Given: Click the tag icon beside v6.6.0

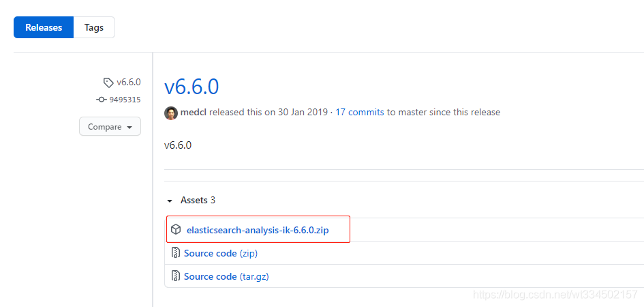Looking at the screenshot, I should (x=108, y=83).
